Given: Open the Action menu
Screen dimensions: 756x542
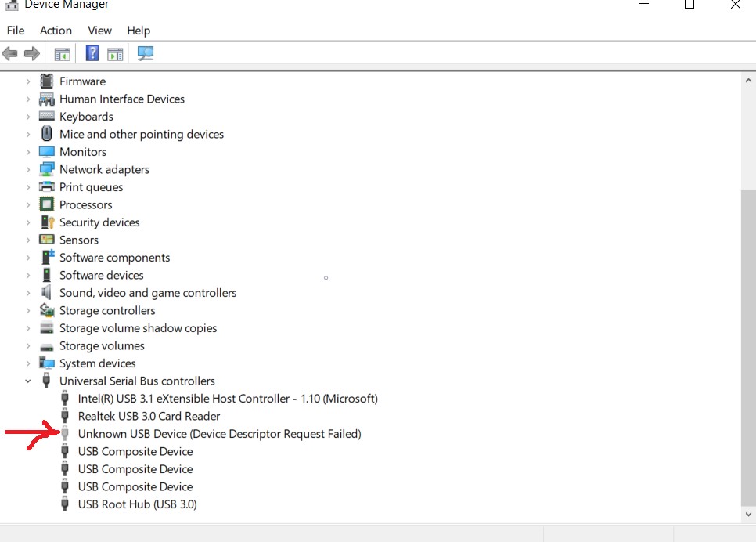Looking at the screenshot, I should point(56,31).
